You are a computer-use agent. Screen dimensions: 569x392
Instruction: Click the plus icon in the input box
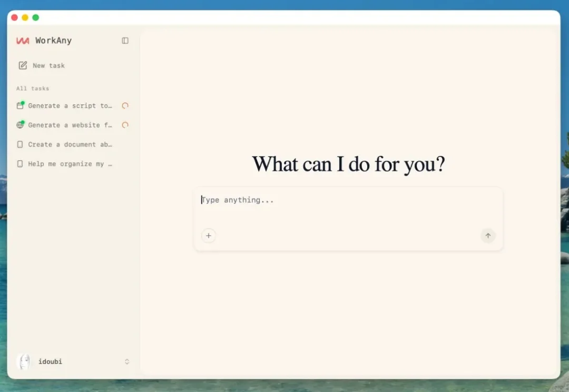[209, 236]
